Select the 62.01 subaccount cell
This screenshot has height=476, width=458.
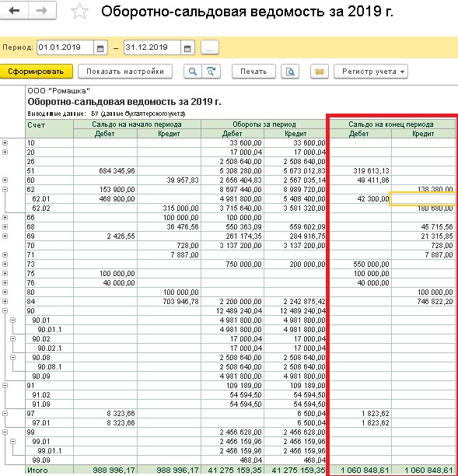pyautogui.click(x=49, y=199)
